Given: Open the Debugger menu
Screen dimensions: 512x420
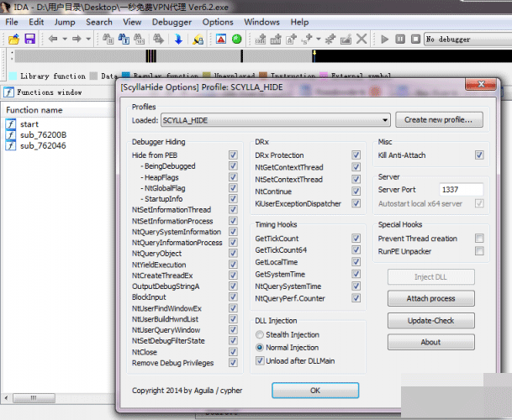Looking at the screenshot, I should tap(172, 22).
